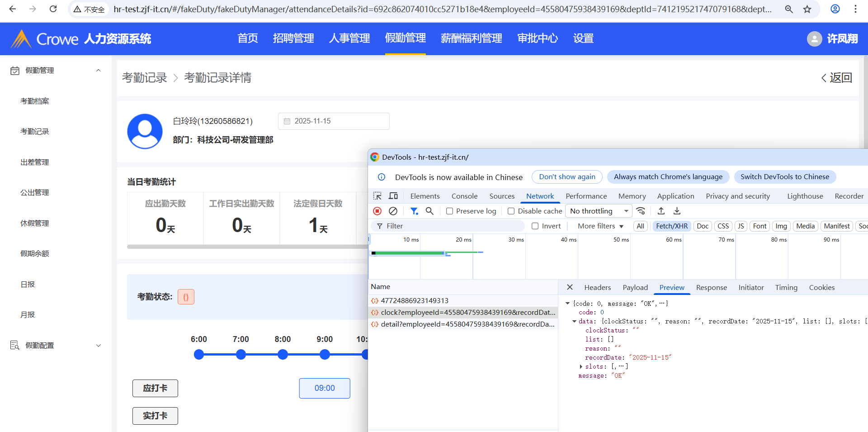This screenshot has width=868, height=432.
Task: Click the DevTools inspect element icon
Action: (377, 196)
